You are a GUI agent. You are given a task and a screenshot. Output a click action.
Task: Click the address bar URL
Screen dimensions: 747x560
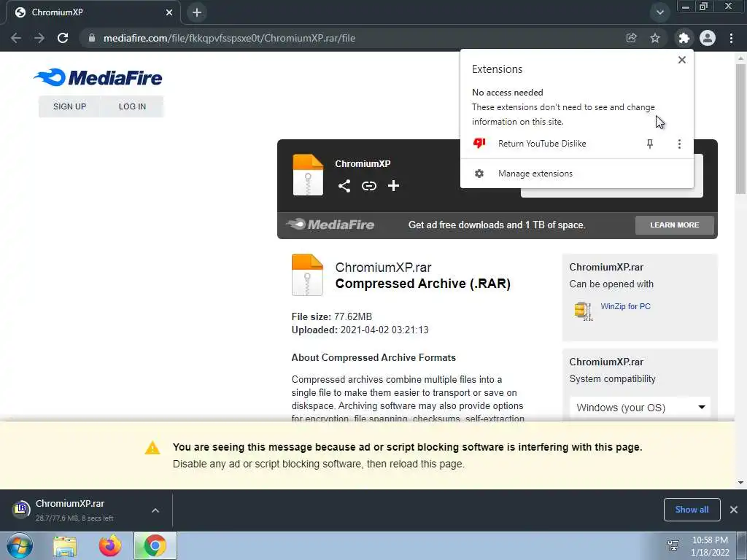(230, 38)
